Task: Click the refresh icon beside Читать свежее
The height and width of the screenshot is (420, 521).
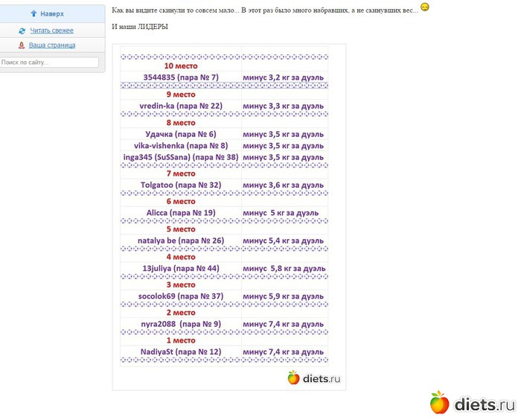Action: point(22,31)
